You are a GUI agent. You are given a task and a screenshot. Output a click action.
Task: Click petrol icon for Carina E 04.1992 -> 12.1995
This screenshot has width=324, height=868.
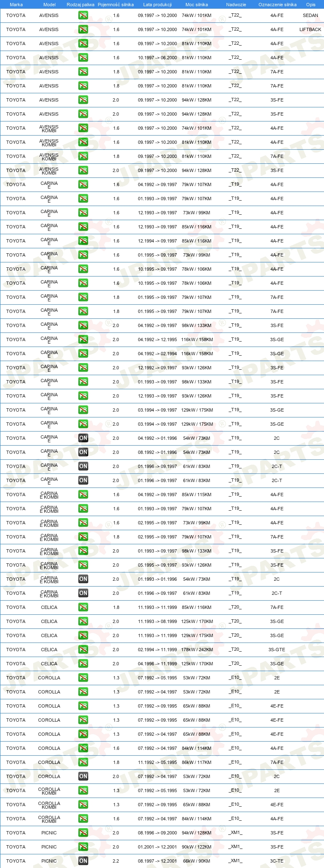point(83,339)
